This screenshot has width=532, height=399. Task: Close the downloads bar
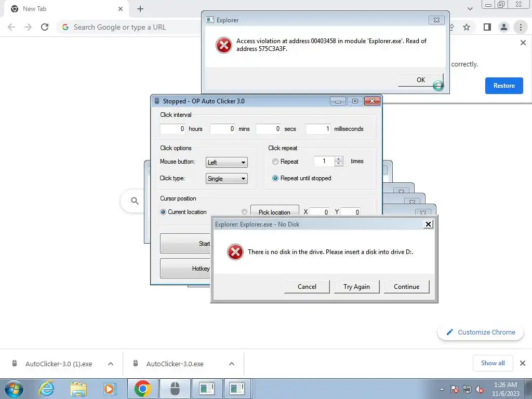pyautogui.click(x=523, y=363)
